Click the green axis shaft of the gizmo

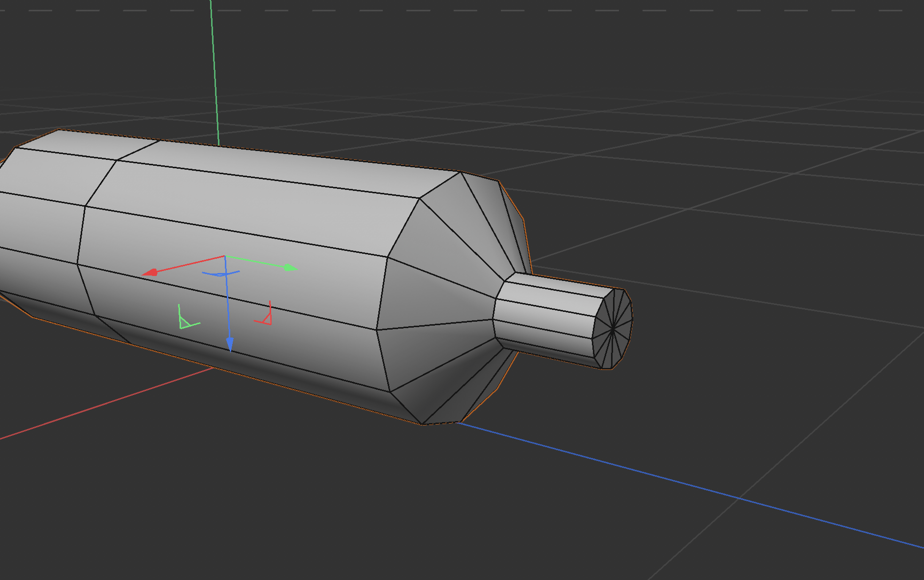coord(255,262)
